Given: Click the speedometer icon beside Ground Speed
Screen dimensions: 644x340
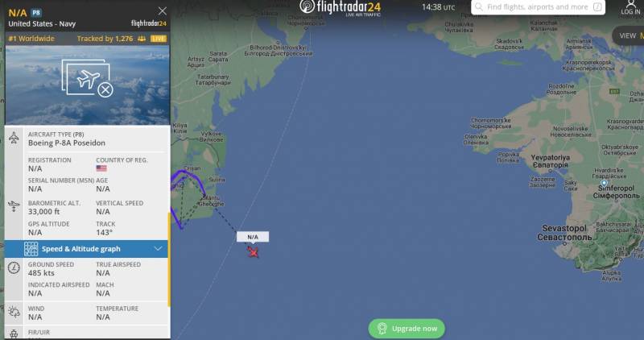Looking at the screenshot, I should pyautogui.click(x=14, y=268).
